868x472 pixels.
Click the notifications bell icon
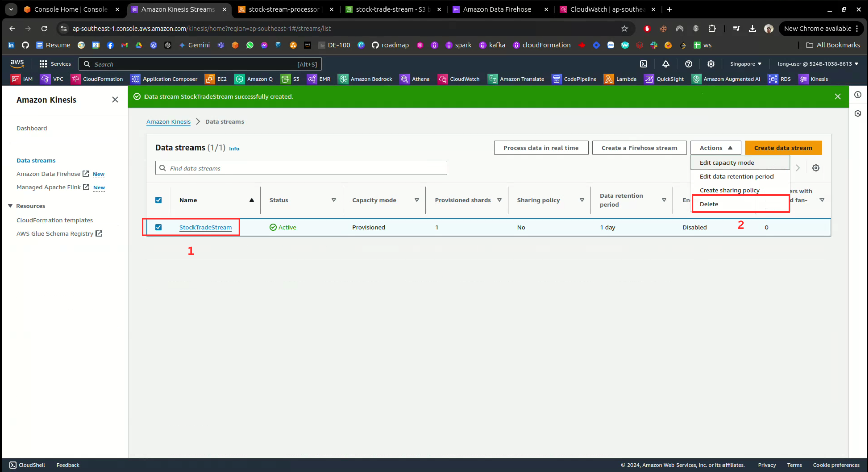(x=666, y=64)
